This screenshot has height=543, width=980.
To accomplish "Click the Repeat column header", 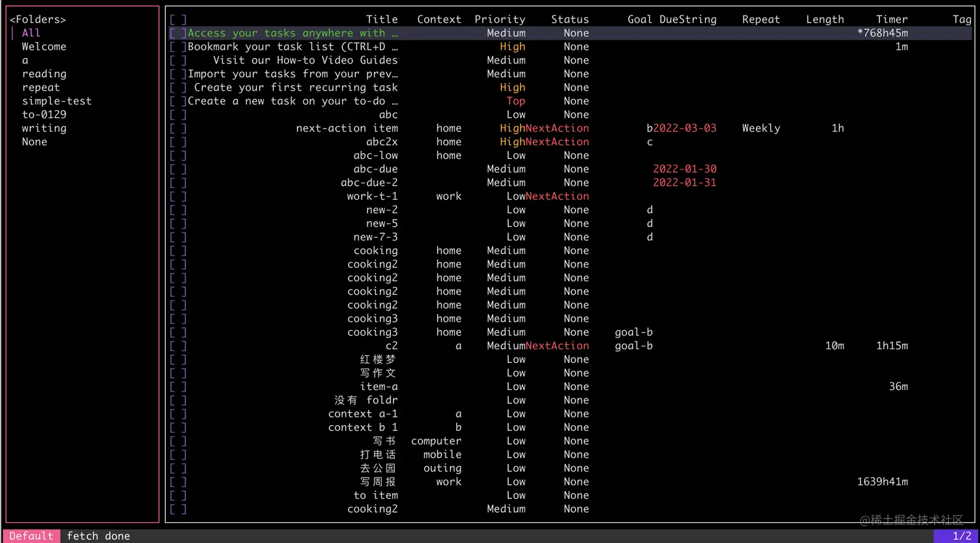I will pyautogui.click(x=761, y=19).
